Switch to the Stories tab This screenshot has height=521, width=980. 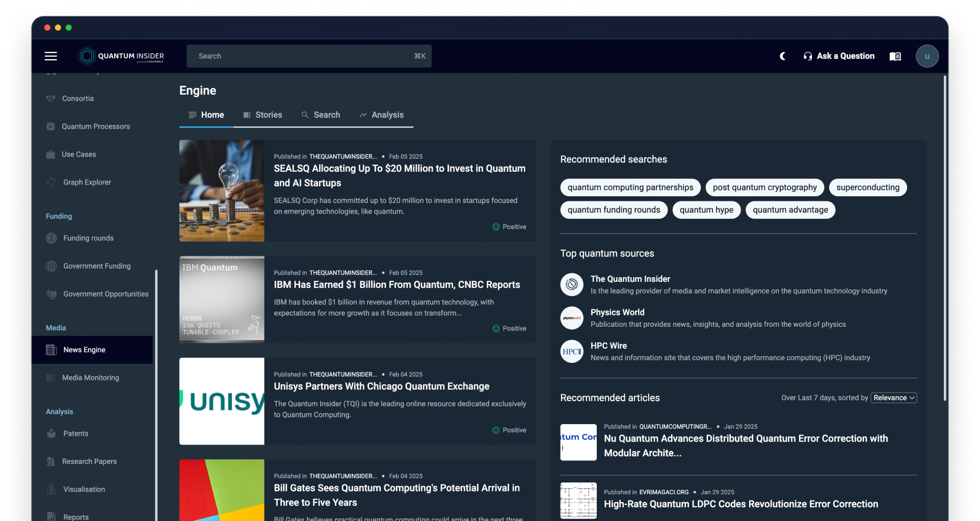point(262,115)
